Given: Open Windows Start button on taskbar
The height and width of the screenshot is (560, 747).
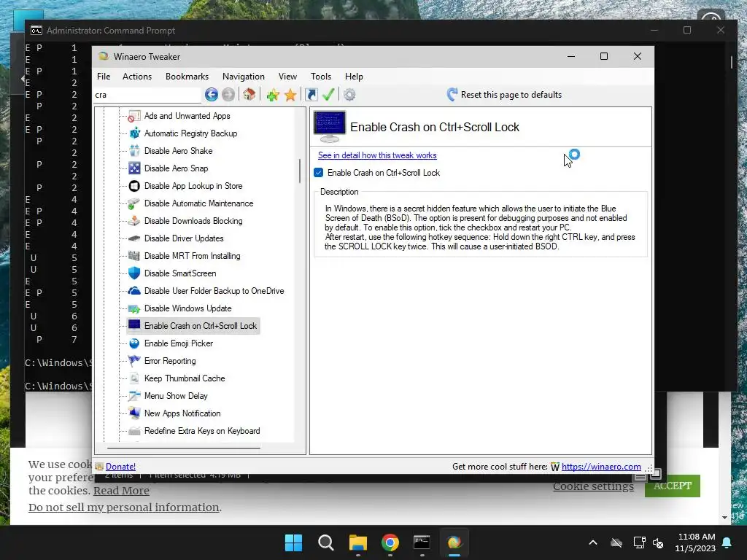Looking at the screenshot, I should (293, 542).
